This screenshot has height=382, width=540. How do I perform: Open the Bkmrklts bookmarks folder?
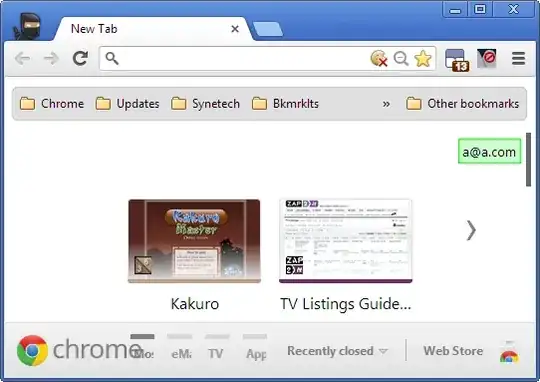click(x=285, y=104)
